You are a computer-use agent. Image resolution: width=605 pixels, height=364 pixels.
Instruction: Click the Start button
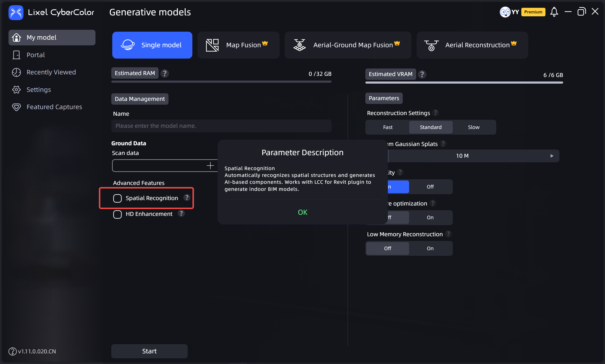pos(149,351)
